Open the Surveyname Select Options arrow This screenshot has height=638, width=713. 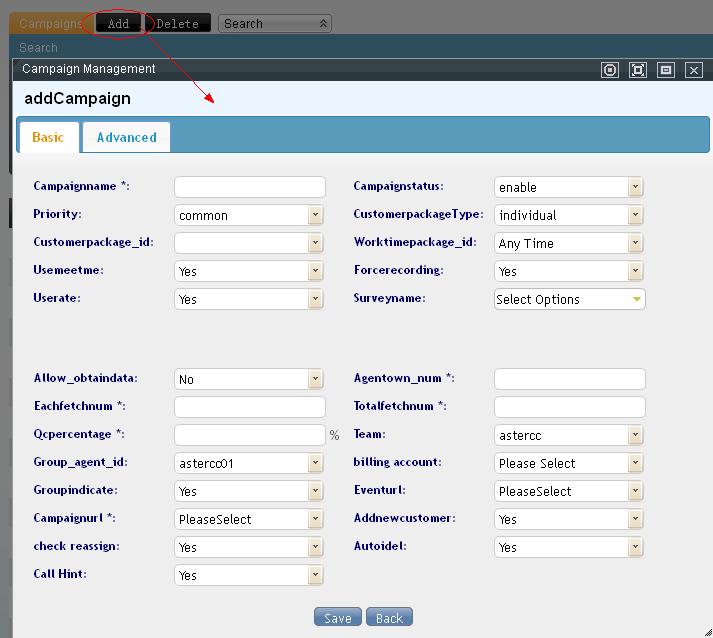[x=635, y=299]
